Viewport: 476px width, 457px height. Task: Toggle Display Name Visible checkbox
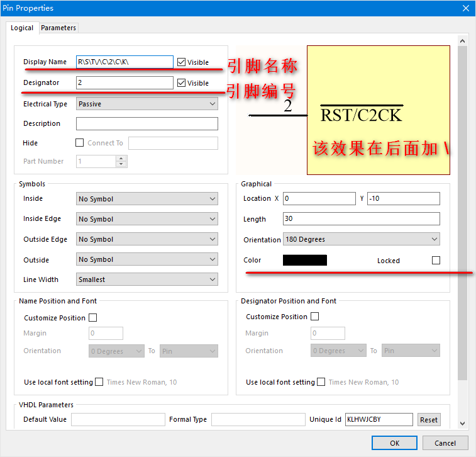tap(182, 62)
